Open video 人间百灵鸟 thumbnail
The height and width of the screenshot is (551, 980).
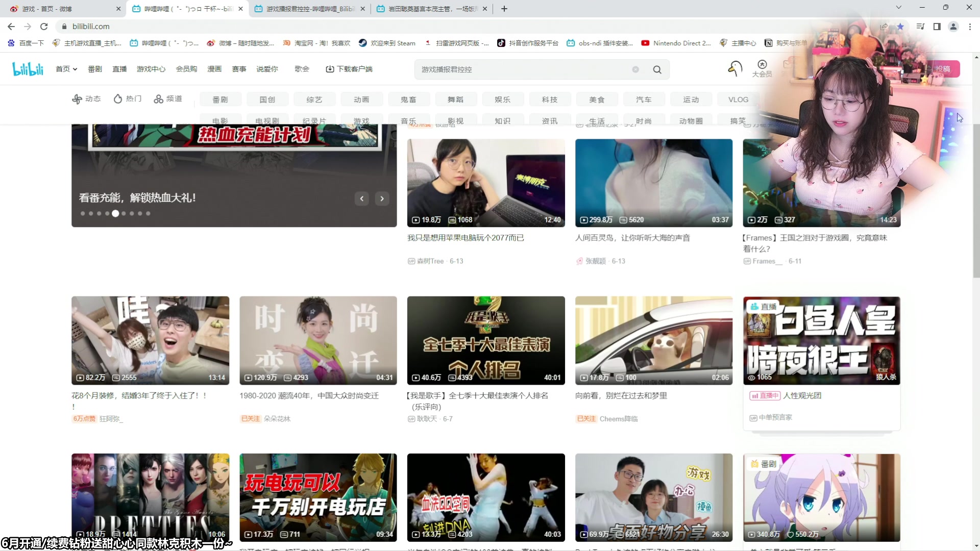653,183
